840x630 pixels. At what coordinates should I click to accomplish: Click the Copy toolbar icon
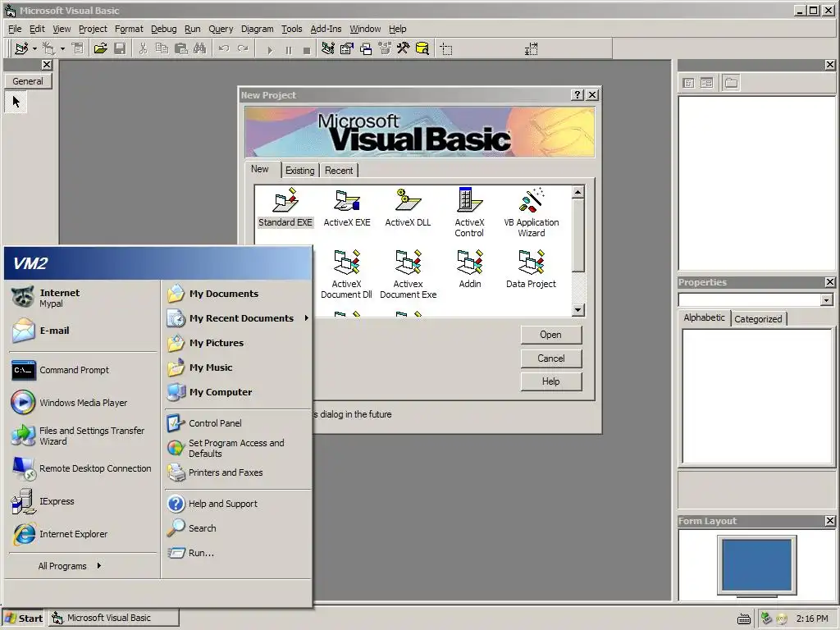[x=162, y=48]
